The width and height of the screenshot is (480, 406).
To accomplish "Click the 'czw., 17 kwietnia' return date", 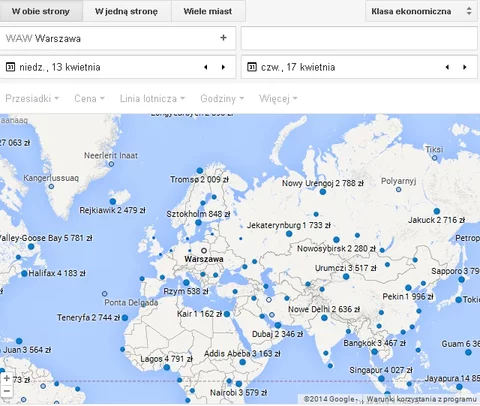I will pos(298,67).
